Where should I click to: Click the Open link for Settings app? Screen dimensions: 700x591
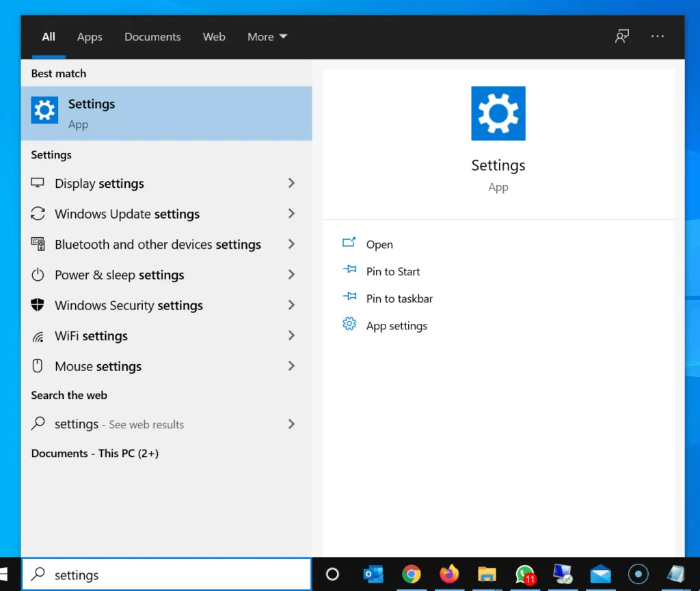pos(379,244)
